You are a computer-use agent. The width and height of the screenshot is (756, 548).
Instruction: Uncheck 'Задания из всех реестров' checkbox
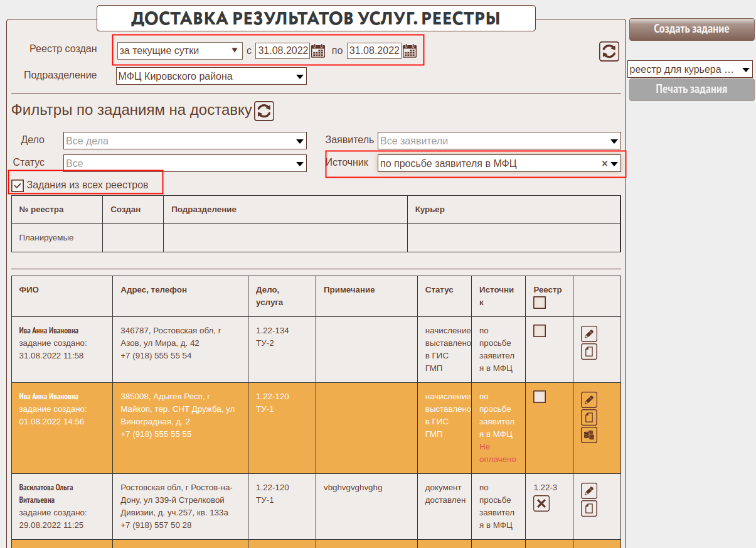18,185
